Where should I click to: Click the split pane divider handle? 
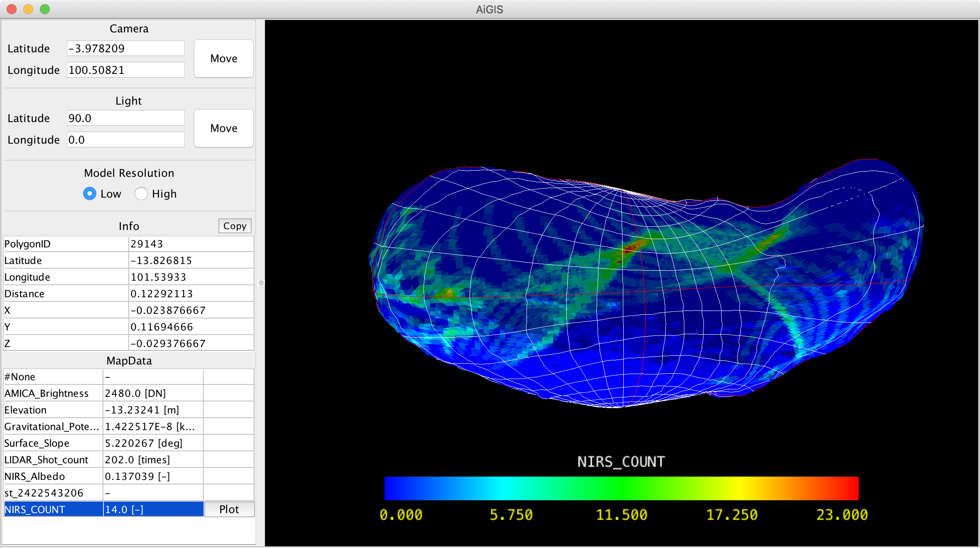[x=261, y=283]
